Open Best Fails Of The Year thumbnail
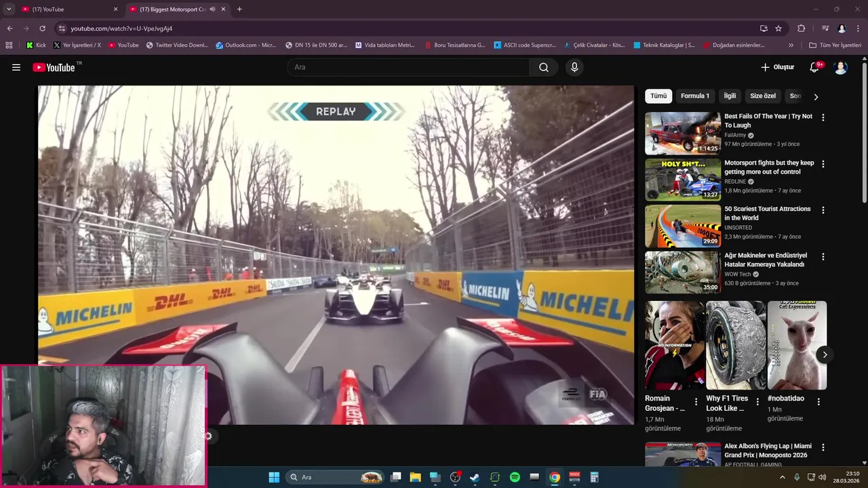 tap(683, 134)
